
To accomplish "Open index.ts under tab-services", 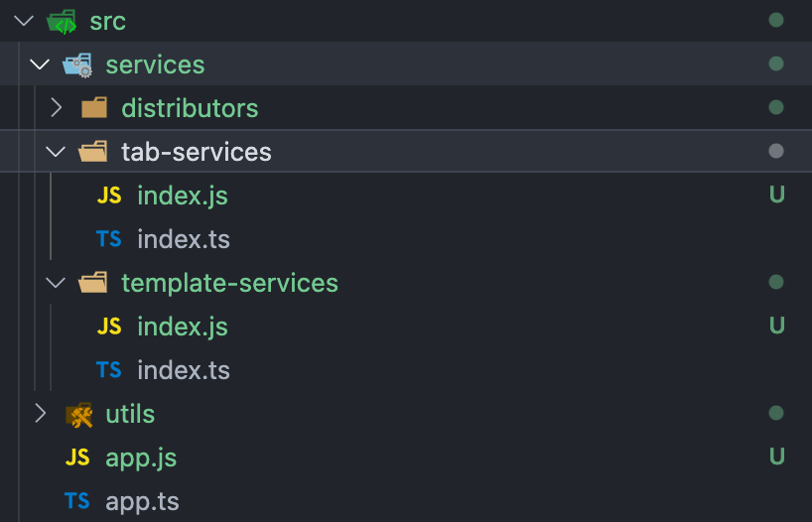I will 184,239.
